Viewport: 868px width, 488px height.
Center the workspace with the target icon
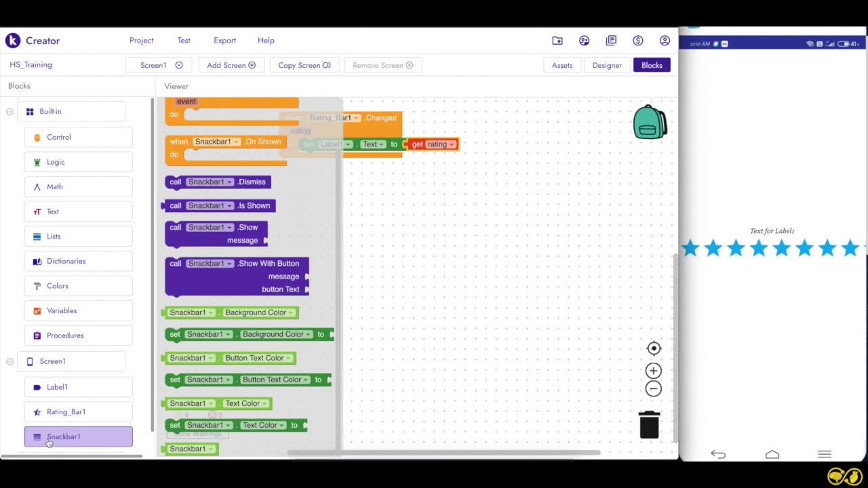point(654,348)
